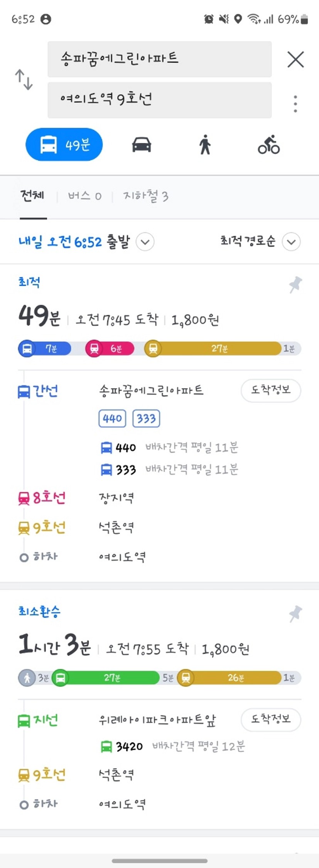The image size is (319, 868).
Task: Select bus 333 number chip
Action: 146,418
